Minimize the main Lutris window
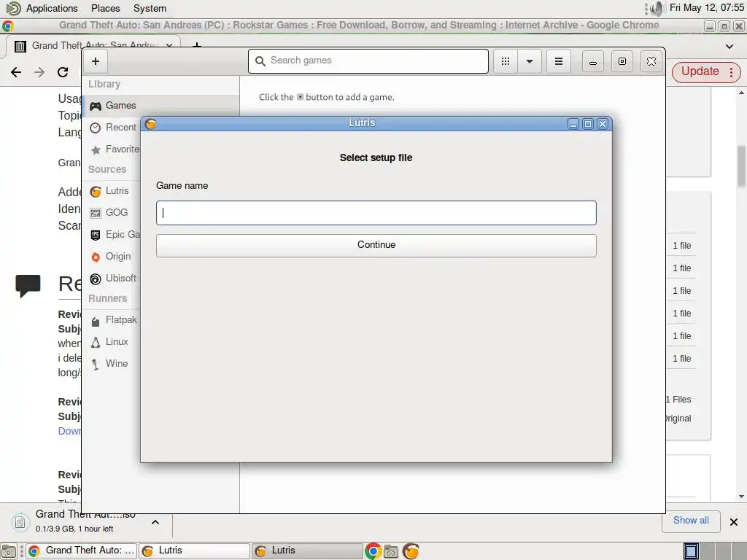The width and height of the screenshot is (747, 560). pyautogui.click(x=592, y=61)
